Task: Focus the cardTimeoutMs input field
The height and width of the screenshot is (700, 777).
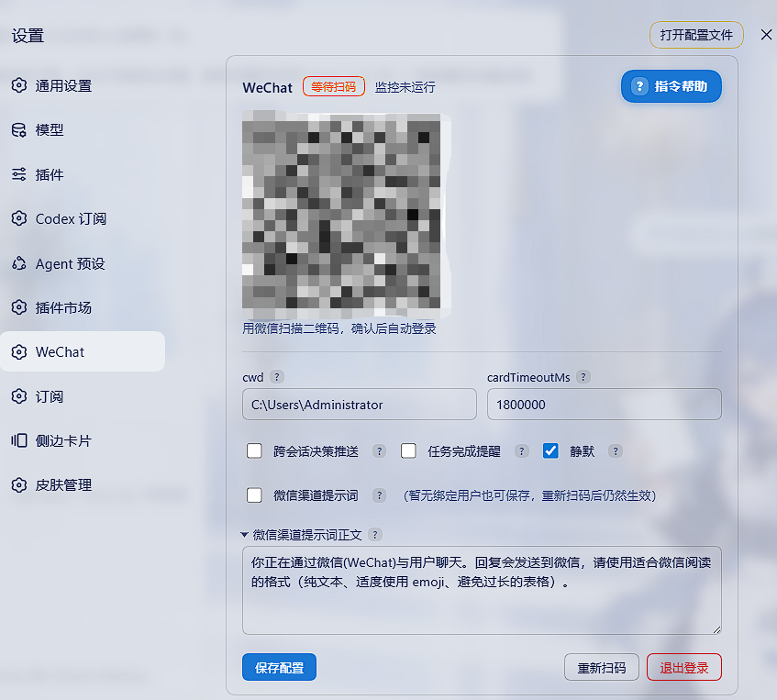Action: (604, 405)
